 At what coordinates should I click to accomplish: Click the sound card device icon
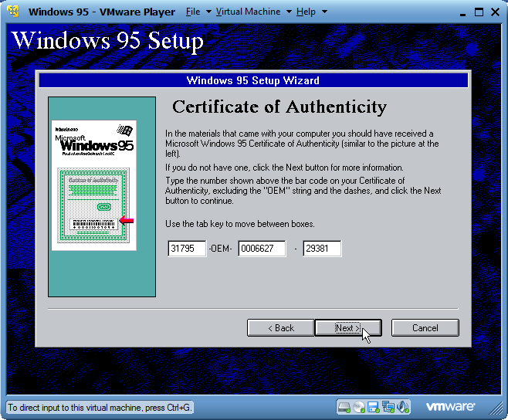(403, 407)
